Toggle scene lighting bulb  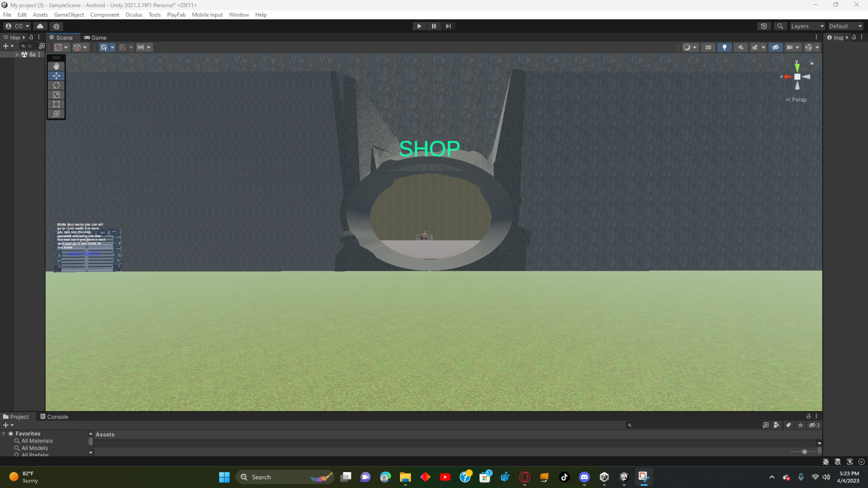724,47
